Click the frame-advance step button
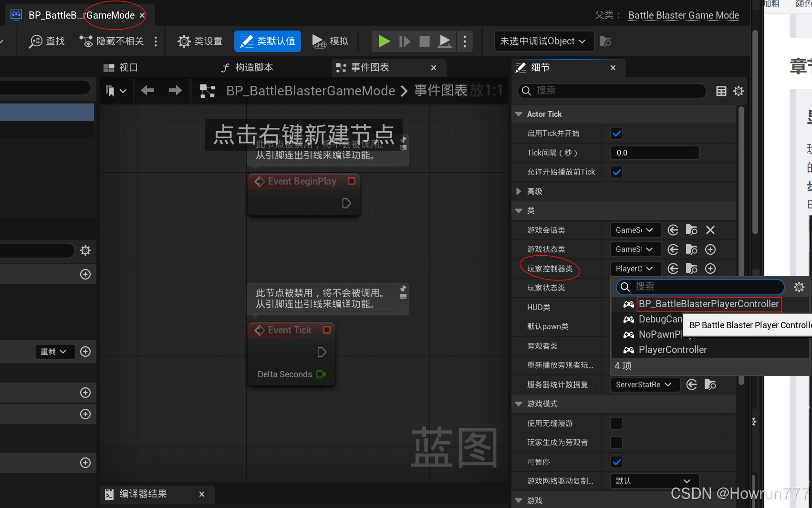 [404, 41]
